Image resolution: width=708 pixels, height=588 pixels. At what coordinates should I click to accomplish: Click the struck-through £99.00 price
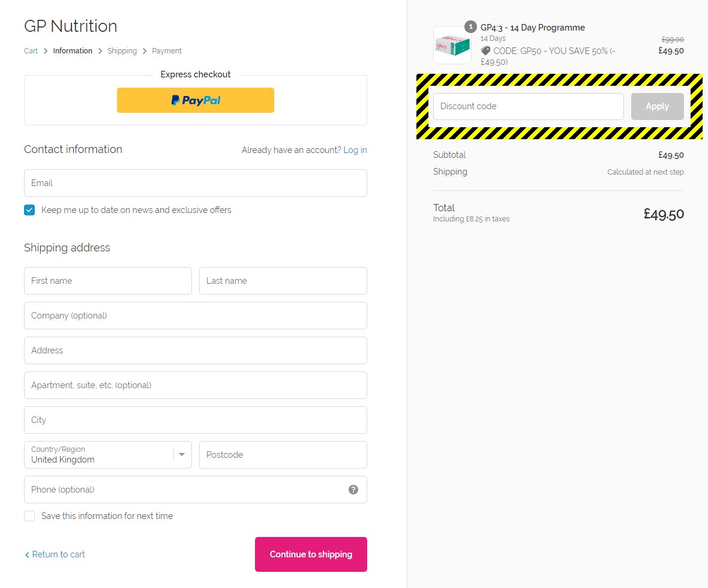[673, 40]
